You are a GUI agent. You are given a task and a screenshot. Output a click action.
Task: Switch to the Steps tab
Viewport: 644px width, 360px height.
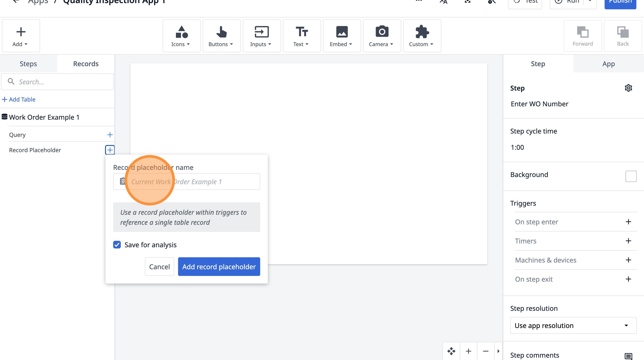coord(28,64)
